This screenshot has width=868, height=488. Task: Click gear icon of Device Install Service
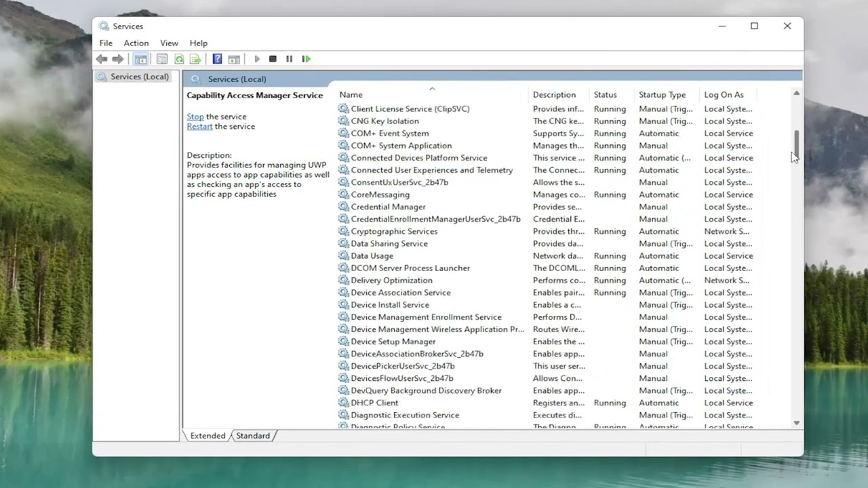tap(344, 304)
